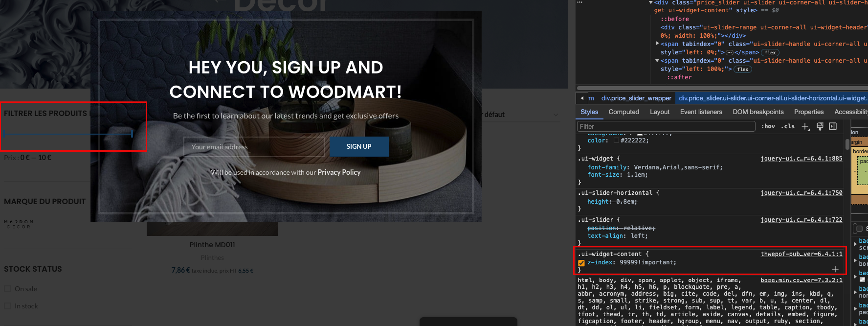
Task: Click the text-align left value
Action: point(637,236)
